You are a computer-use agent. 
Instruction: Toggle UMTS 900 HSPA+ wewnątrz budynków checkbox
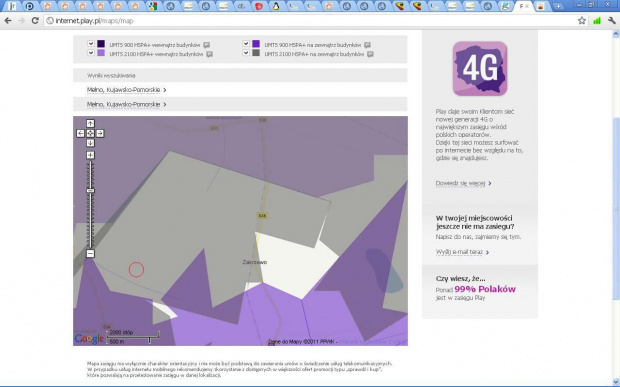(x=91, y=43)
